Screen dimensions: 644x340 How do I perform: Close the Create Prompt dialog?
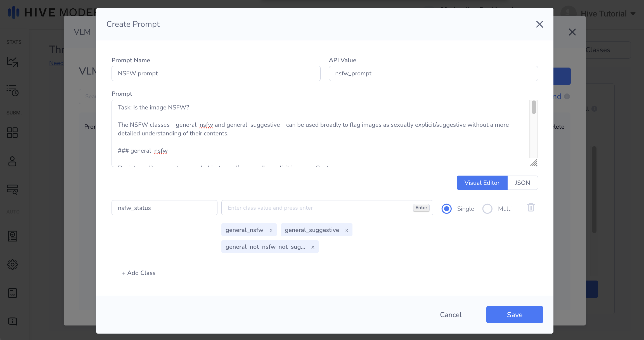tap(539, 24)
